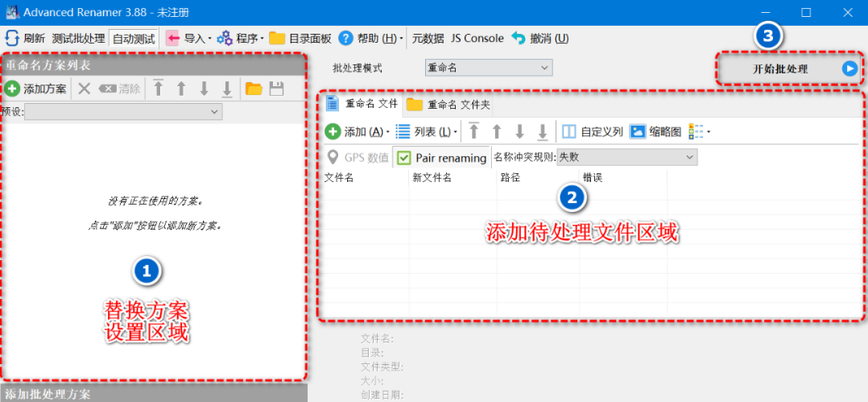Click the 刷新 refresh icon

[x=11, y=38]
